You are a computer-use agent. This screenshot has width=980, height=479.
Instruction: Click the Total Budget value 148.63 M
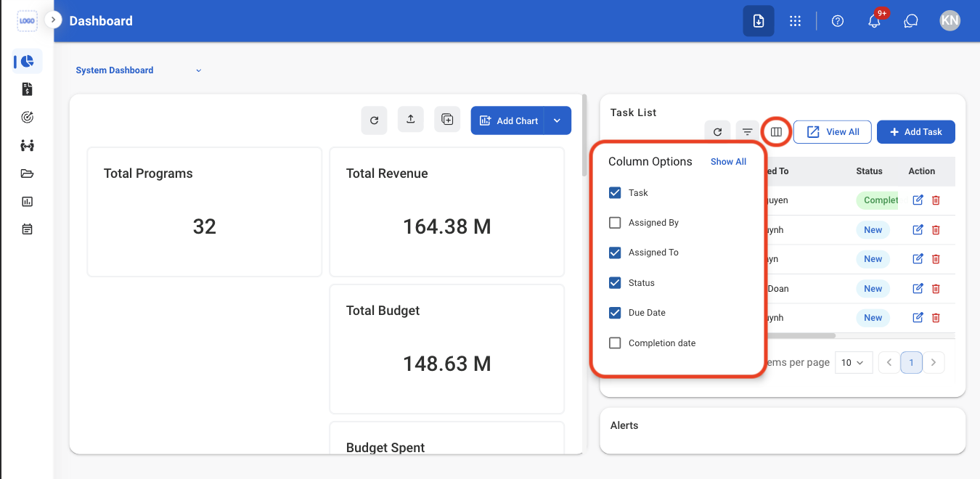[x=447, y=363]
